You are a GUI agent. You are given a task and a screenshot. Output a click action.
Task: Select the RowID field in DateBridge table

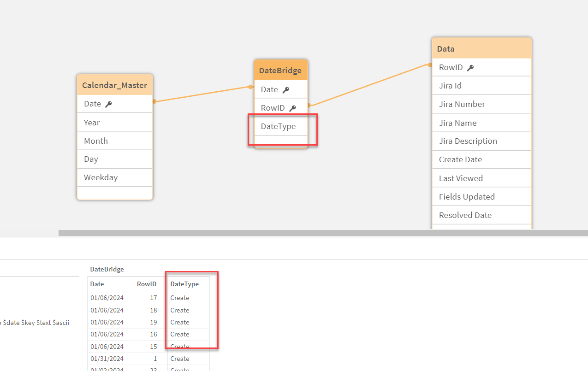[x=280, y=108]
